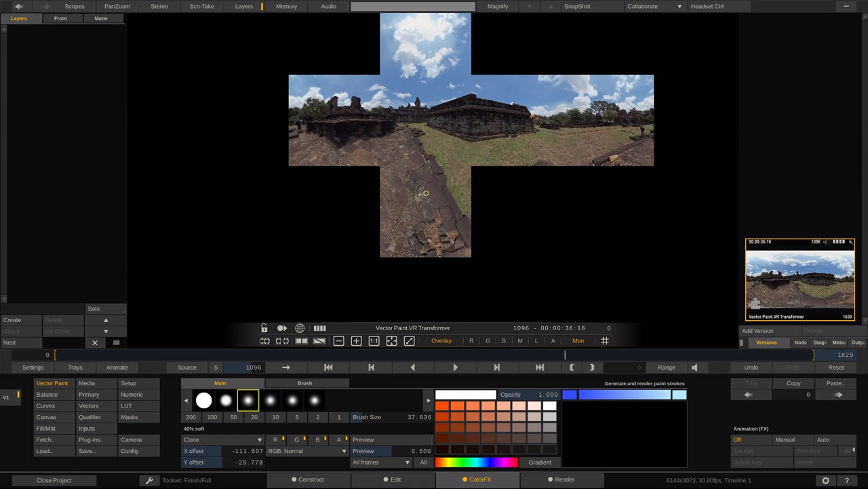Screen dimensions: 868x489
Task: Click the spherical globe view icon
Action: click(300, 328)
